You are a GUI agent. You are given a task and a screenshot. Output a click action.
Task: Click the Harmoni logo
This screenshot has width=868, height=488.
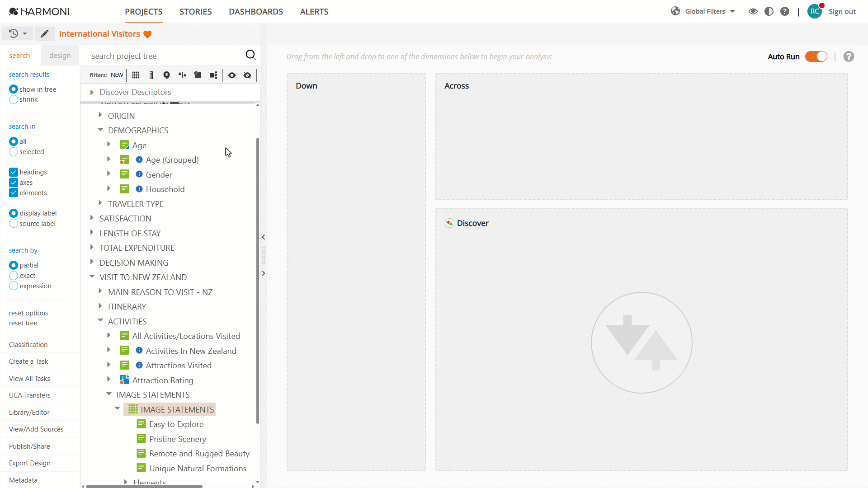pyautogui.click(x=39, y=11)
